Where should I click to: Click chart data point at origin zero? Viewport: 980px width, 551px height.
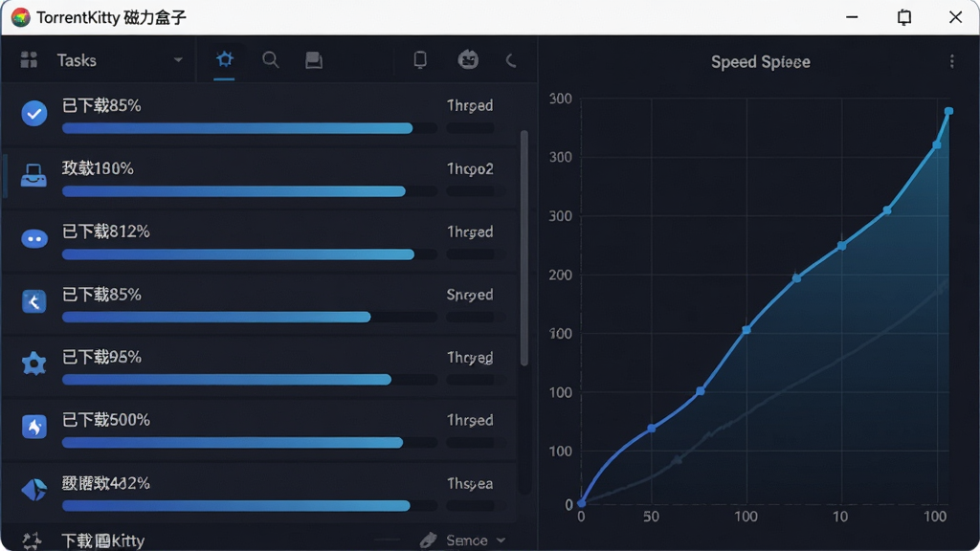click(x=581, y=502)
